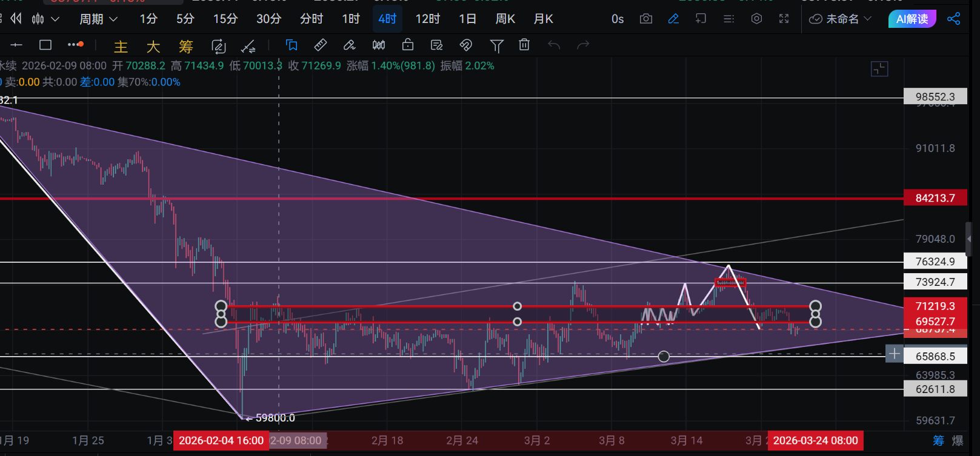Select the rectangle drawing tool

coord(45,45)
